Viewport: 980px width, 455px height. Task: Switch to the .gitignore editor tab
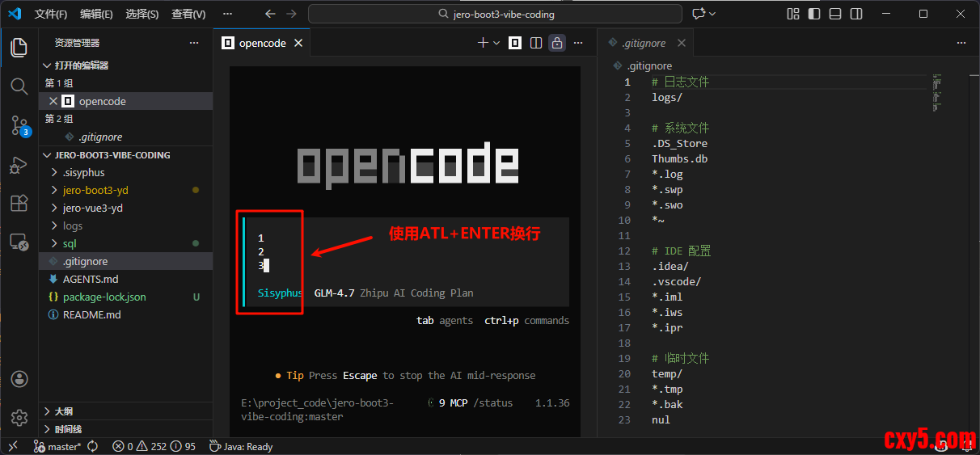coord(644,43)
